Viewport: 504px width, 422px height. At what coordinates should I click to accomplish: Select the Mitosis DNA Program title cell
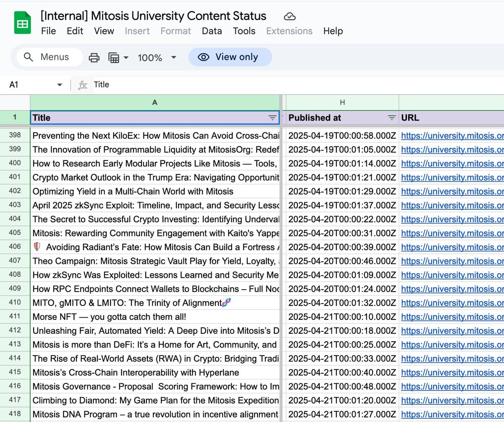click(x=155, y=414)
